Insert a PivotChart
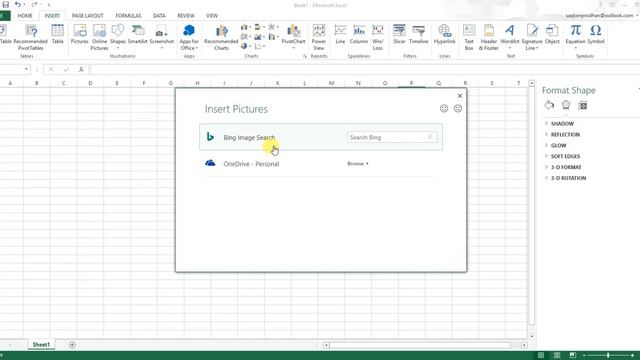 [x=293, y=36]
